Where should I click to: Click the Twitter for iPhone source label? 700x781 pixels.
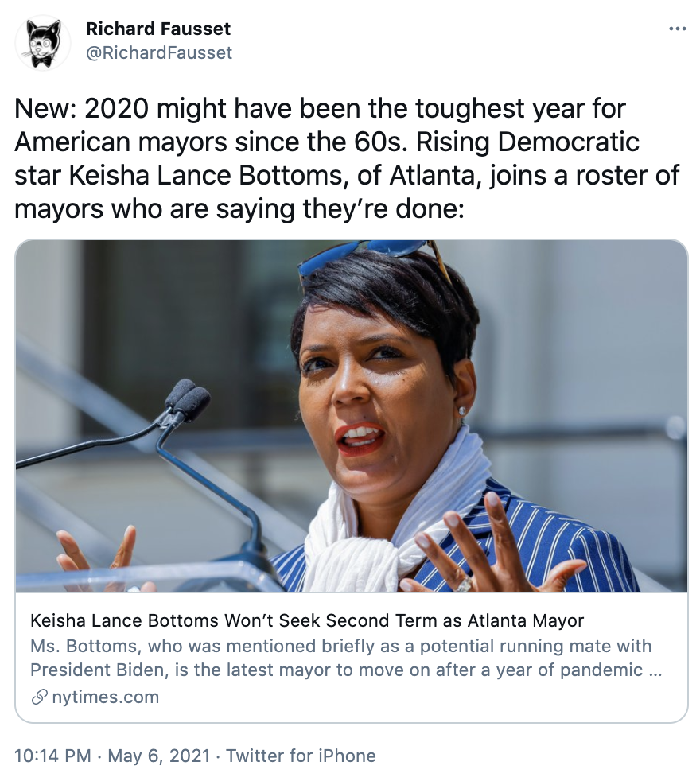coord(301,756)
